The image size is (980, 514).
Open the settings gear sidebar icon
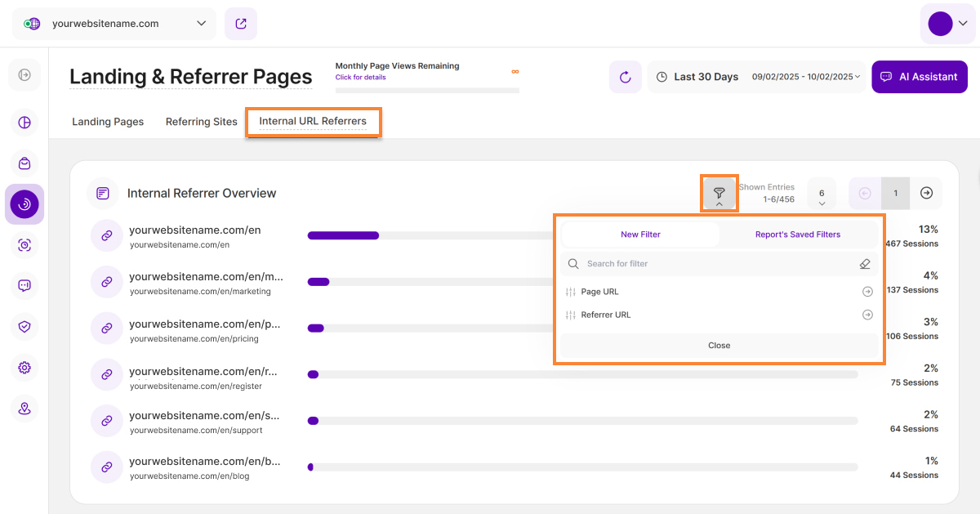[24, 368]
